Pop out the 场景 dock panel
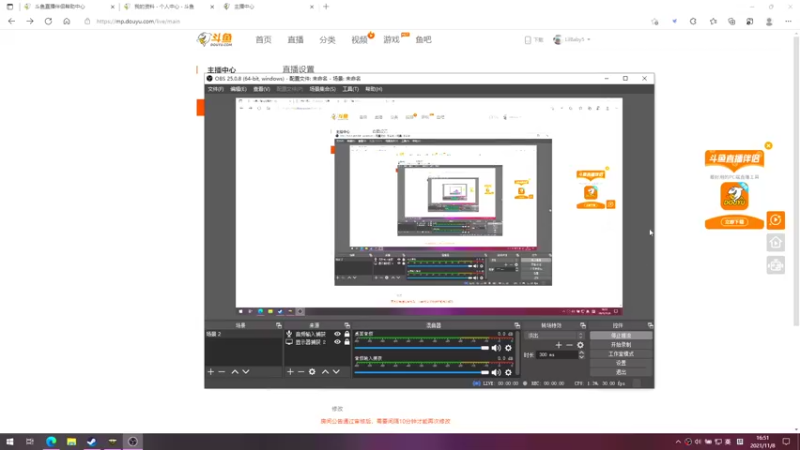Viewport: 800px width, 450px height. (x=279, y=325)
